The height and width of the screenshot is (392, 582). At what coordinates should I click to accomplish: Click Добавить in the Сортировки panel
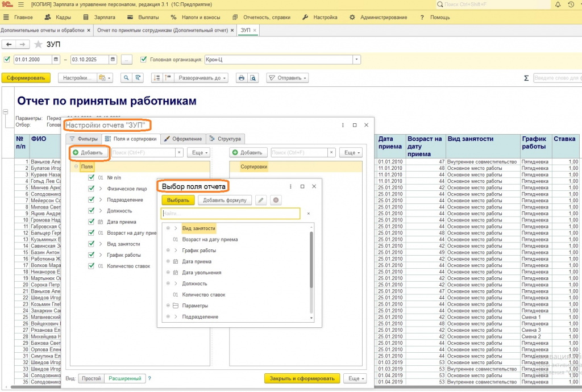pos(247,152)
